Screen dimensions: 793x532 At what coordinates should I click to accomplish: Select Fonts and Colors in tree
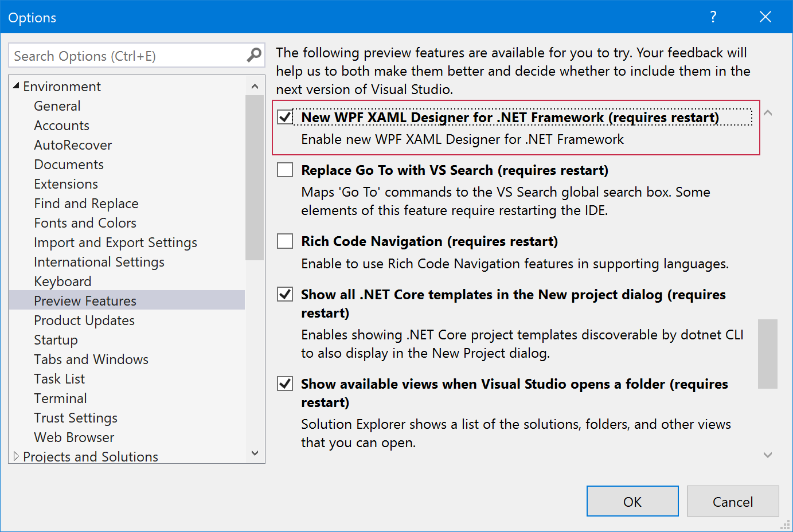click(85, 223)
